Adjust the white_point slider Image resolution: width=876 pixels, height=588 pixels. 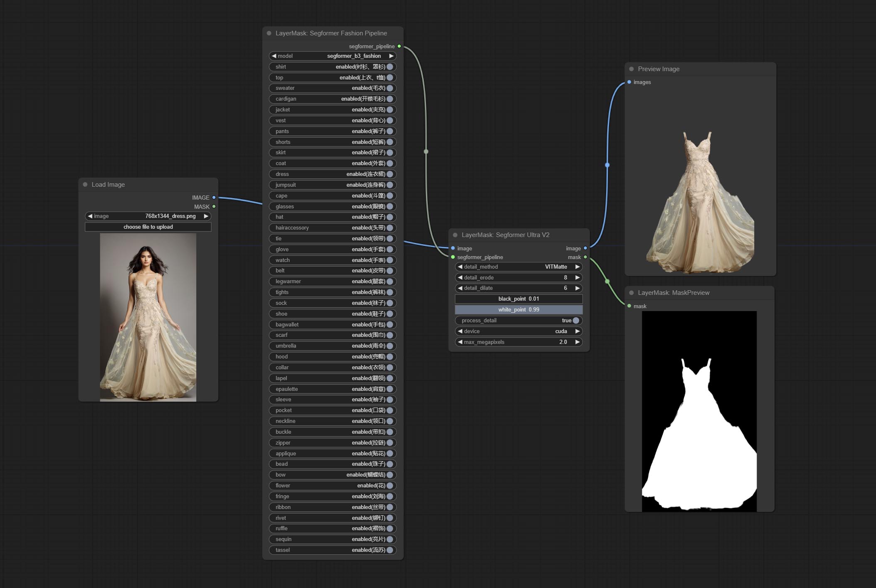pos(518,310)
